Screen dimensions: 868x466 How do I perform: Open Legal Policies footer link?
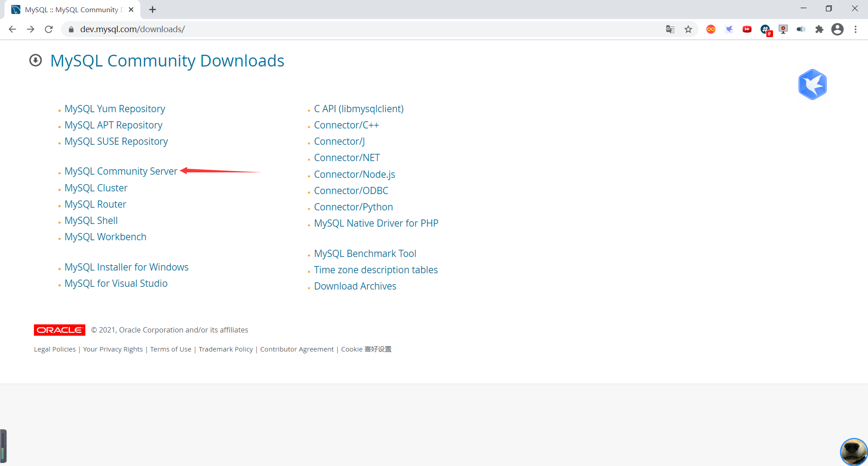click(x=55, y=349)
